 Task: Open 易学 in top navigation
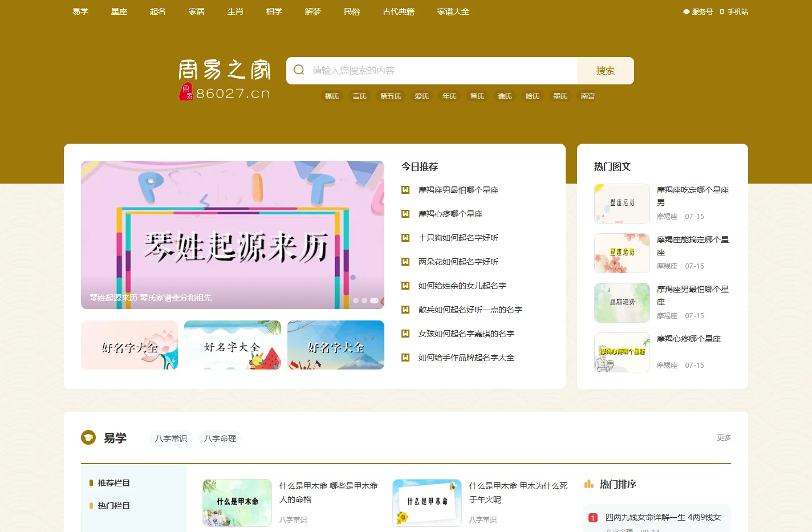coord(80,11)
